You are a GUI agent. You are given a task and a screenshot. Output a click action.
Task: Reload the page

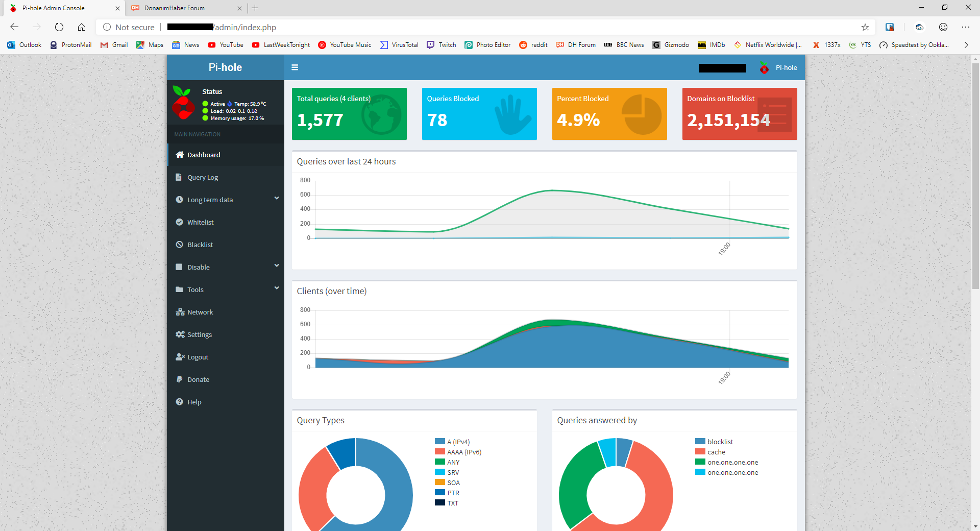click(x=59, y=27)
